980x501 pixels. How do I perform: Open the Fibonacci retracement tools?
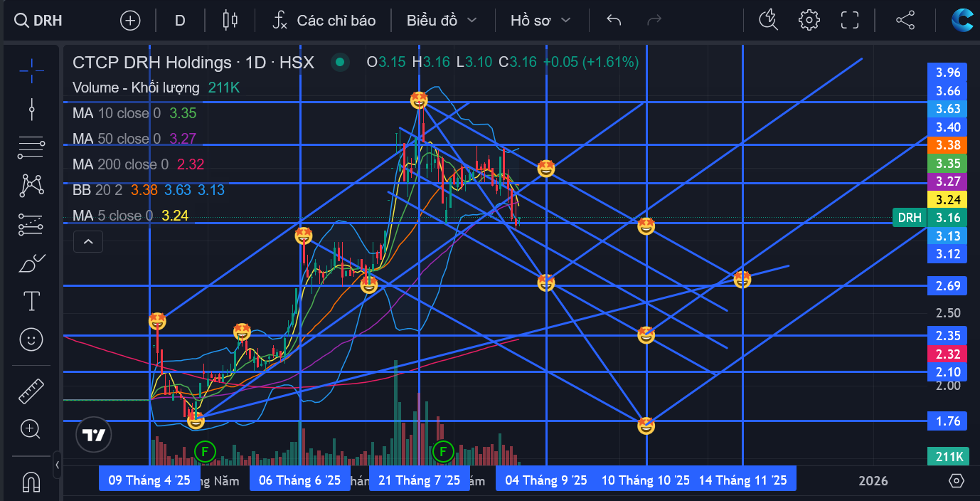point(31,147)
